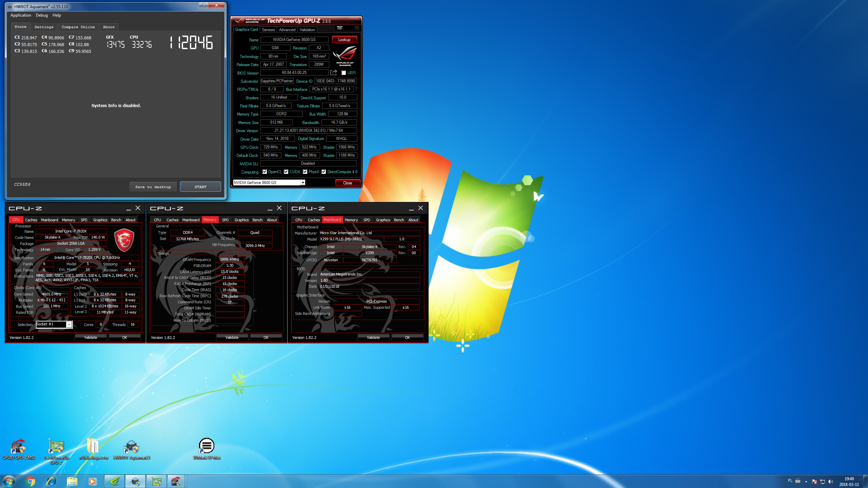Switch to the Settings tab in Aquamark
868x488 pixels.
pyautogui.click(x=44, y=27)
